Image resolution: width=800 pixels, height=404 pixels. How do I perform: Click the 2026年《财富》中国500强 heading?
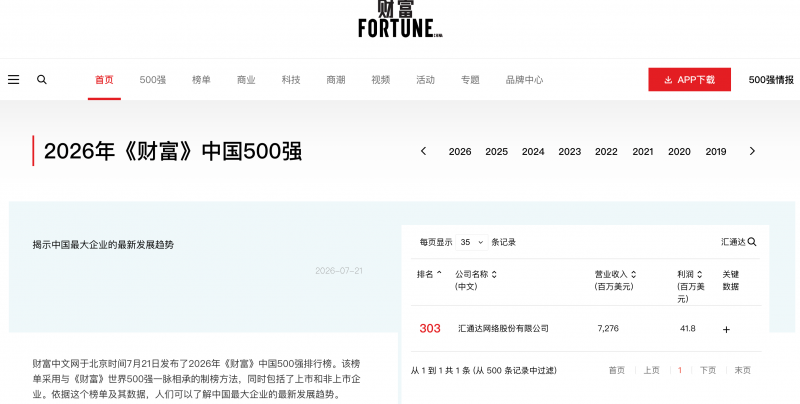click(x=172, y=152)
